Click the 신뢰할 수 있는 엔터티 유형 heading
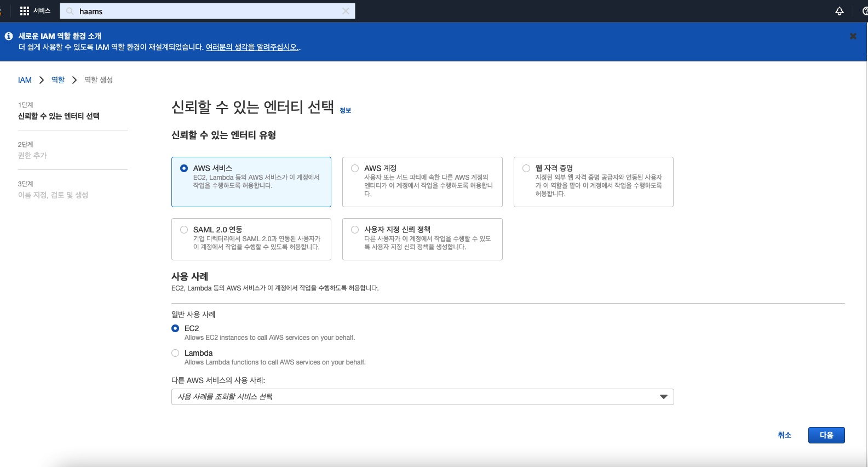Image resolution: width=868 pixels, height=467 pixels. pos(223,135)
